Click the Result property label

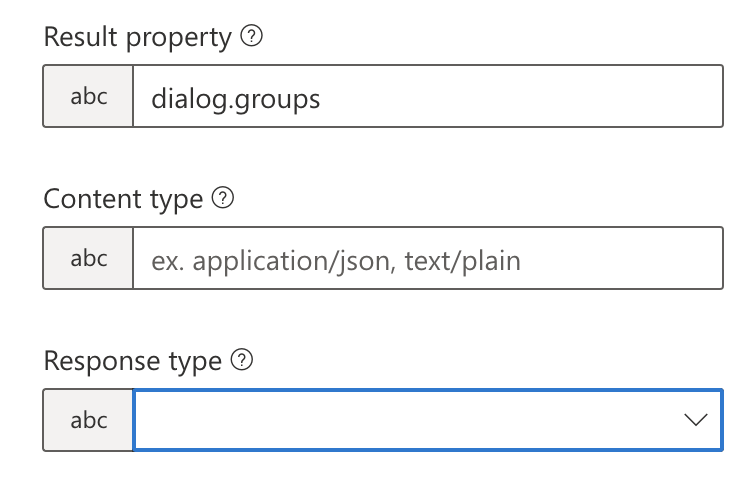(138, 37)
